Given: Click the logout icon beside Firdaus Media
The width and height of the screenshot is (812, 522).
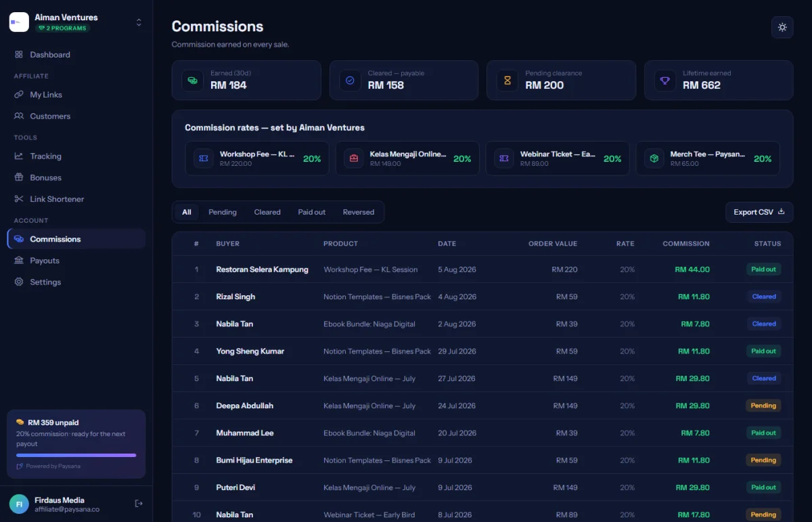Looking at the screenshot, I should tap(139, 504).
